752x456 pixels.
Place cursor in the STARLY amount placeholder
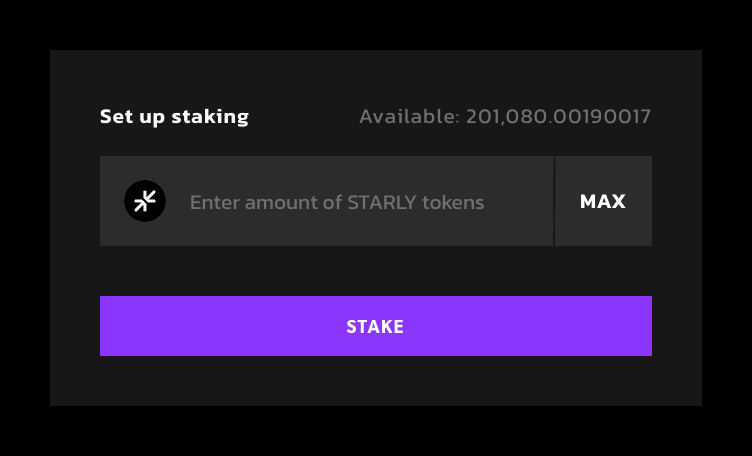point(337,202)
